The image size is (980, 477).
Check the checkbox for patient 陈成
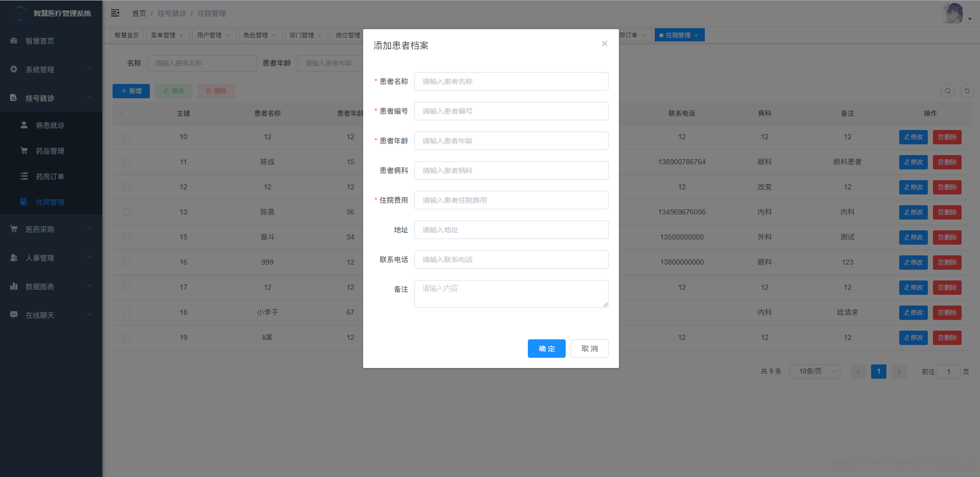[x=126, y=162]
